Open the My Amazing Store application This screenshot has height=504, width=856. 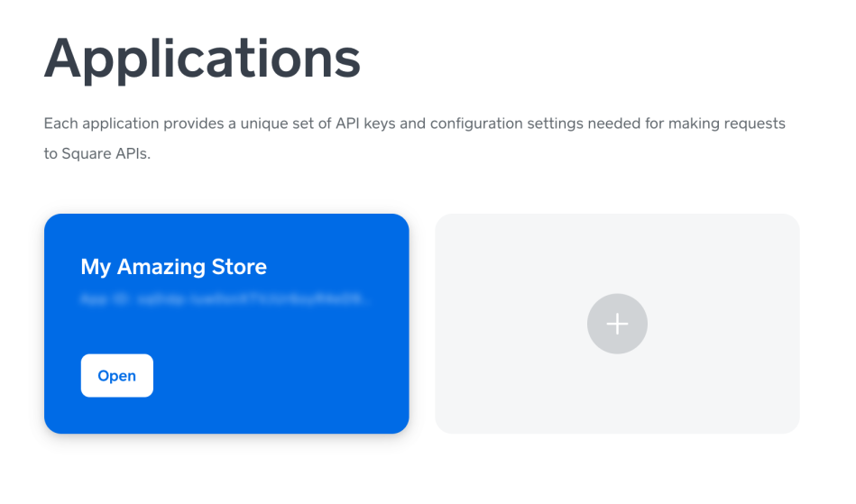[117, 375]
